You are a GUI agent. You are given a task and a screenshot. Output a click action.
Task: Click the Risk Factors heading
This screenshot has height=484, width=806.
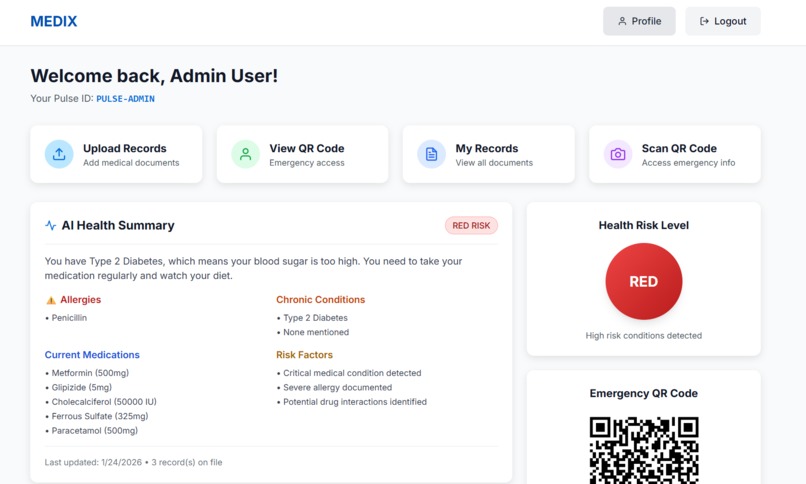304,355
